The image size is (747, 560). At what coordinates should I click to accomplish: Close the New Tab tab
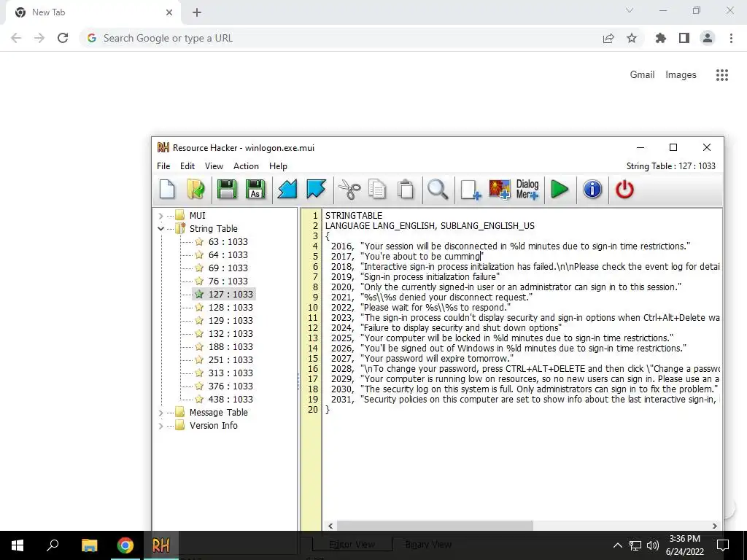coord(169,12)
